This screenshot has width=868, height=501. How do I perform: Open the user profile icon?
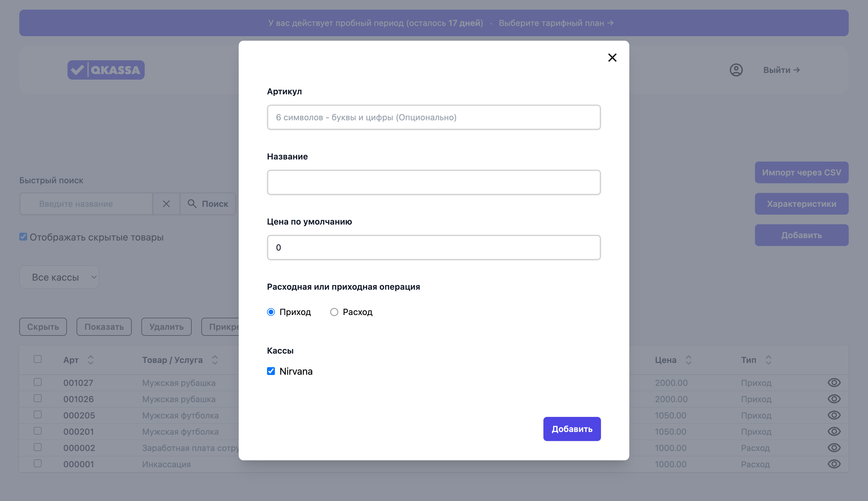(x=736, y=70)
